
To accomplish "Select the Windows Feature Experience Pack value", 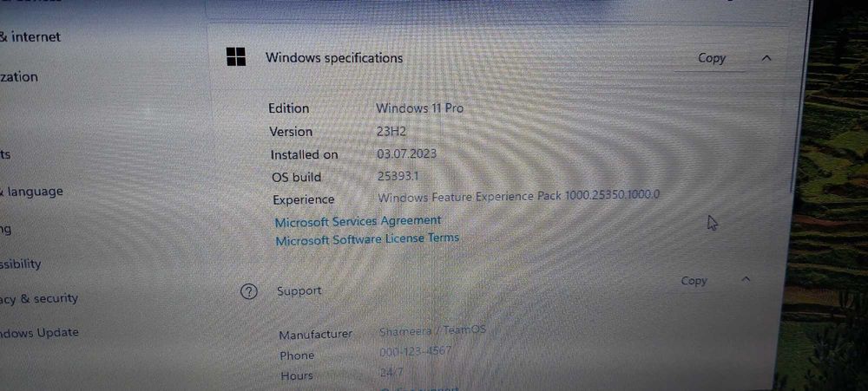I will point(519,196).
